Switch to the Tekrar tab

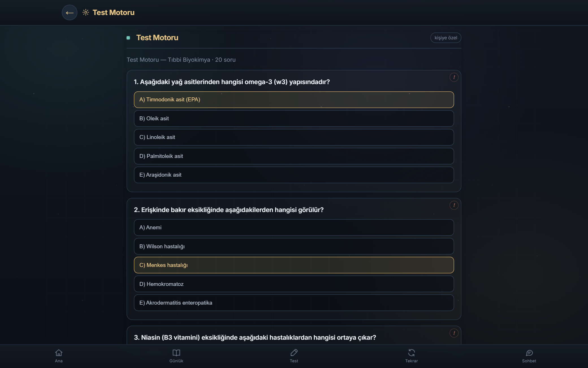412,356
